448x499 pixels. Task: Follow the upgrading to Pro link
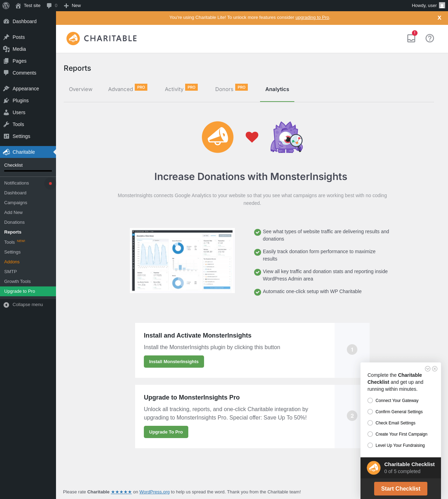[x=312, y=18]
